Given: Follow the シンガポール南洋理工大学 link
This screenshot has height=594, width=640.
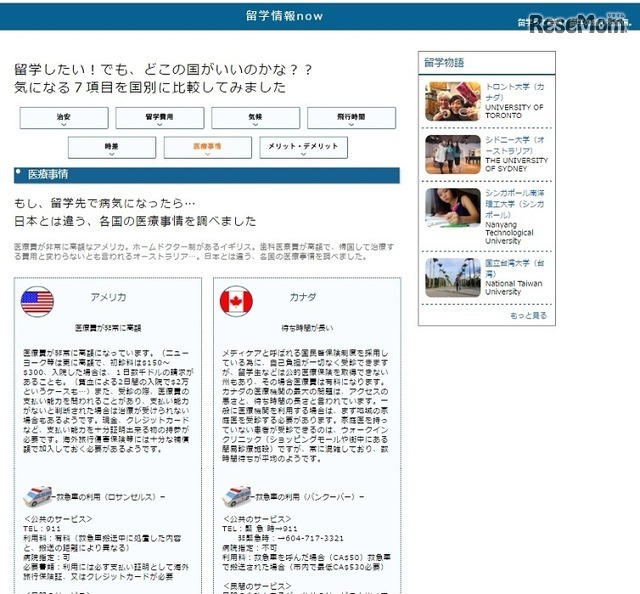Looking at the screenshot, I should point(515,203).
